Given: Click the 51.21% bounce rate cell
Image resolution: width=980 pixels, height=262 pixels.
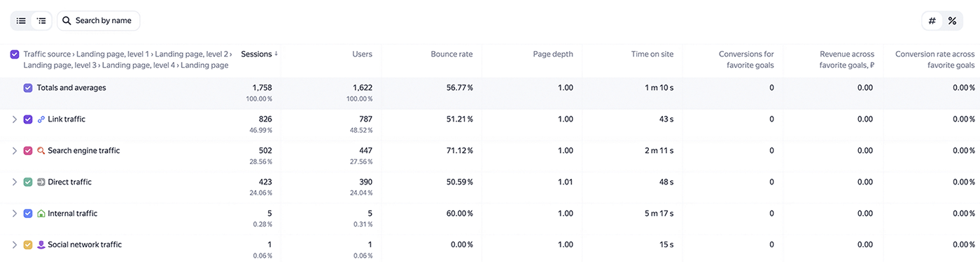Looking at the screenshot, I should (459, 119).
